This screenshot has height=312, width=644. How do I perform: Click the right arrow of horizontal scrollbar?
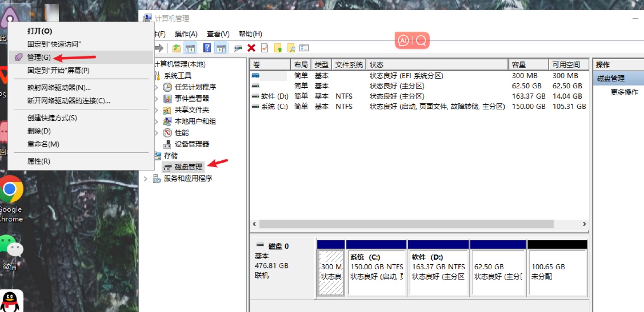(x=585, y=224)
